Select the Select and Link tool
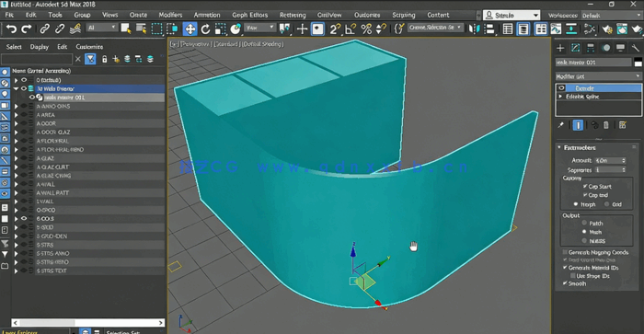This screenshot has height=334, width=644. pyautogui.click(x=44, y=29)
